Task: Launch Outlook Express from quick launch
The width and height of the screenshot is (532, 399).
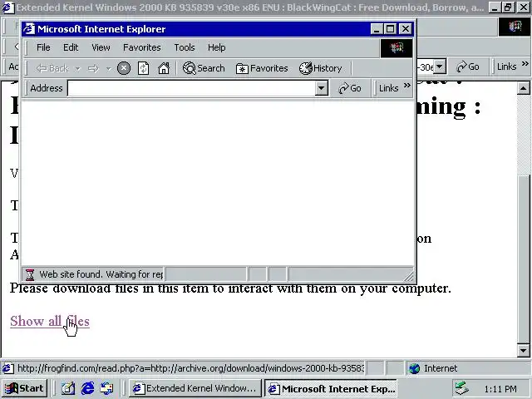Action: (107, 388)
